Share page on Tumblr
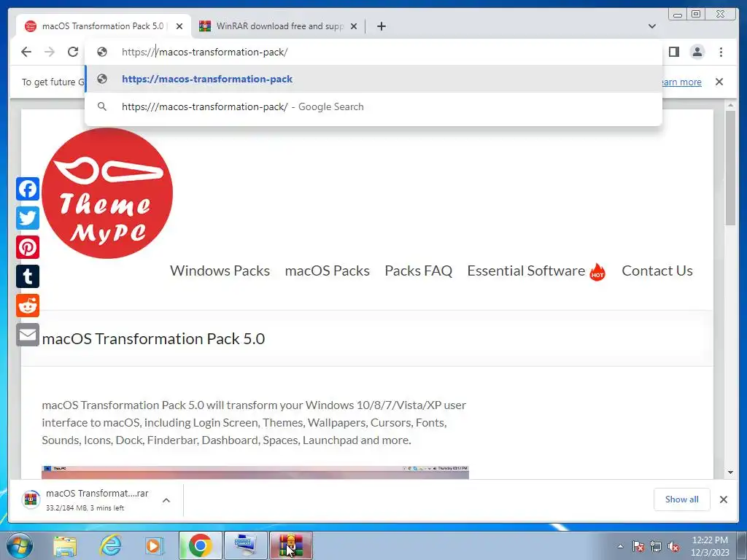 pos(28,276)
